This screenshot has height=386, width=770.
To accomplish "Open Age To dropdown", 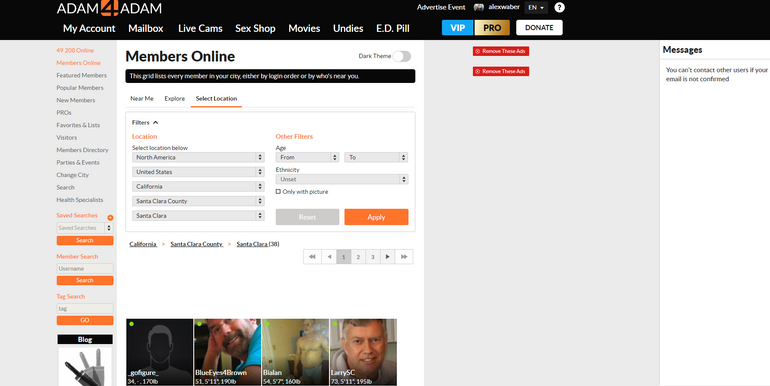I will click(x=376, y=157).
